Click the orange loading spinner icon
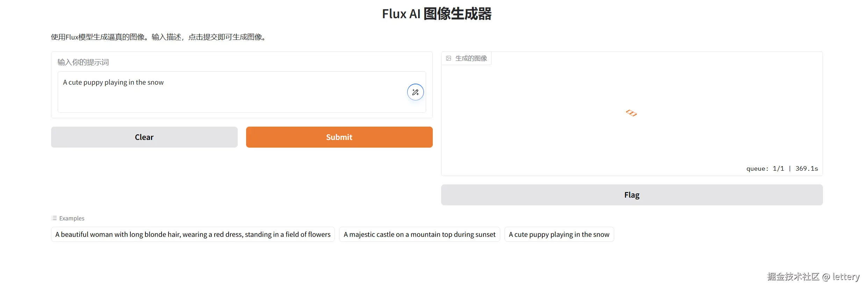Image resolution: width=868 pixels, height=290 pixels. (631, 113)
